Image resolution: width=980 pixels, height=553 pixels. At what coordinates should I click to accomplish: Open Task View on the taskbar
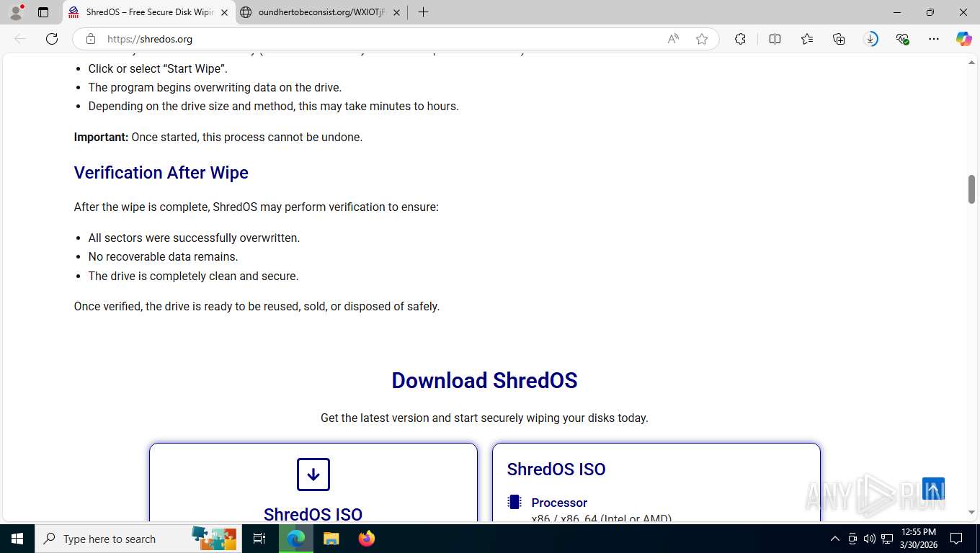pos(259,539)
